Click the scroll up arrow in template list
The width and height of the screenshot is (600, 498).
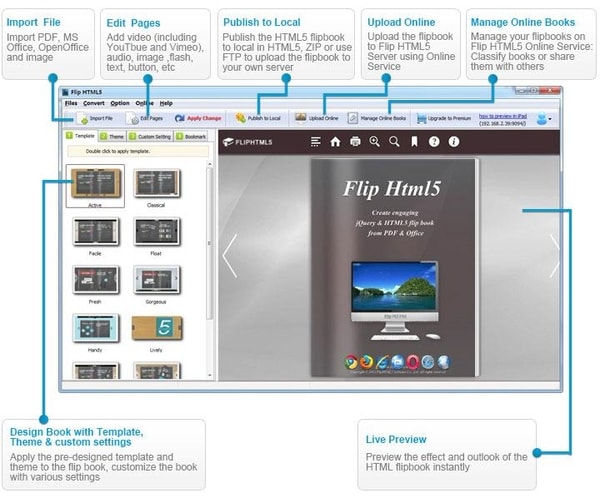[210, 164]
